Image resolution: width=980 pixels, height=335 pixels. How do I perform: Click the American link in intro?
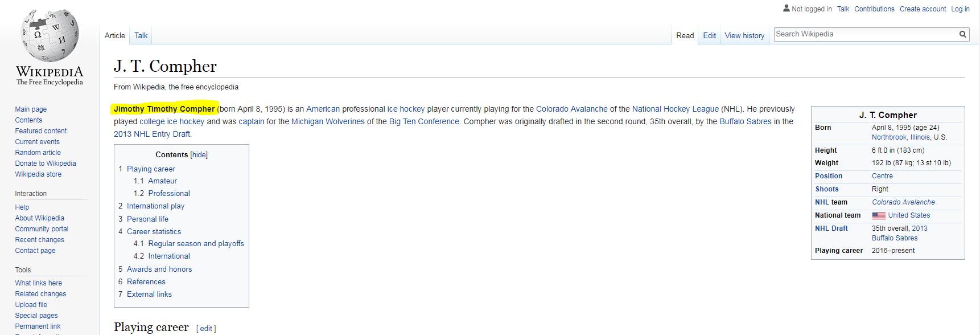pyautogui.click(x=323, y=109)
